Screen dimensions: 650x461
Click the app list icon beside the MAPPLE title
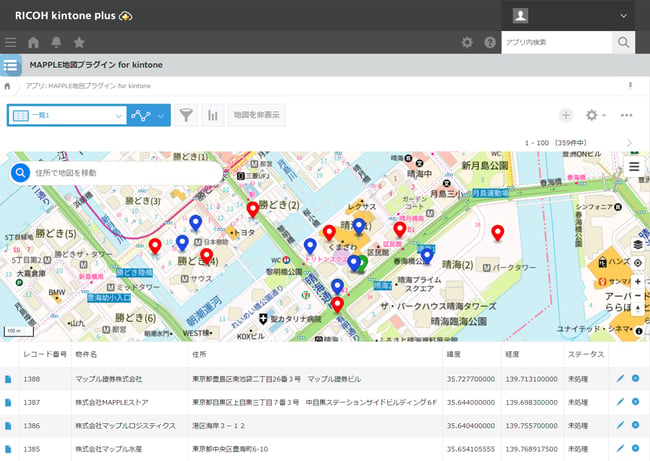10,65
